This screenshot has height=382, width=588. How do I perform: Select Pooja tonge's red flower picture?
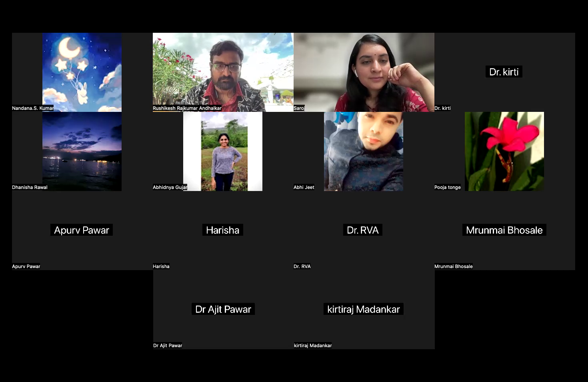(x=504, y=151)
